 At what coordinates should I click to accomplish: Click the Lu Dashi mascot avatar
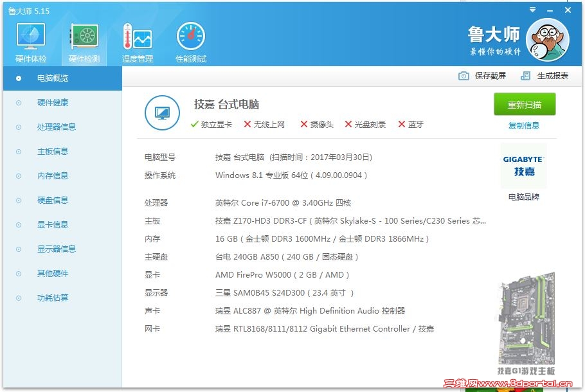coord(547,40)
